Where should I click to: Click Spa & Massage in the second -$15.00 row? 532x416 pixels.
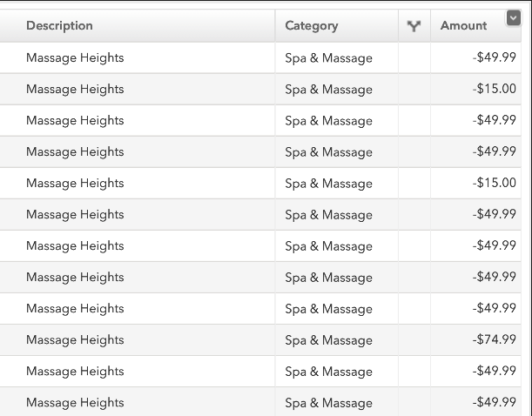click(x=328, y=184)
